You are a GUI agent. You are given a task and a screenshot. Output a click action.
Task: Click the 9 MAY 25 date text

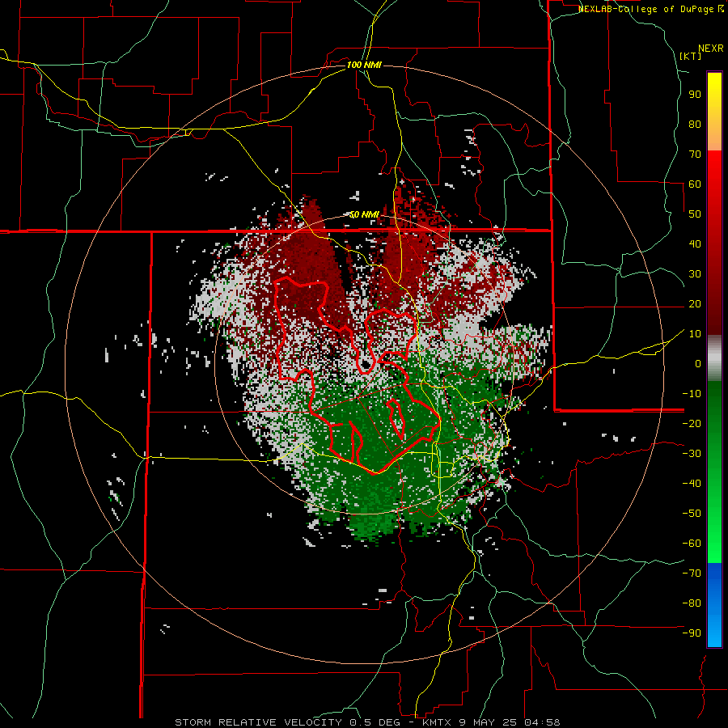[x=489, y=722]
